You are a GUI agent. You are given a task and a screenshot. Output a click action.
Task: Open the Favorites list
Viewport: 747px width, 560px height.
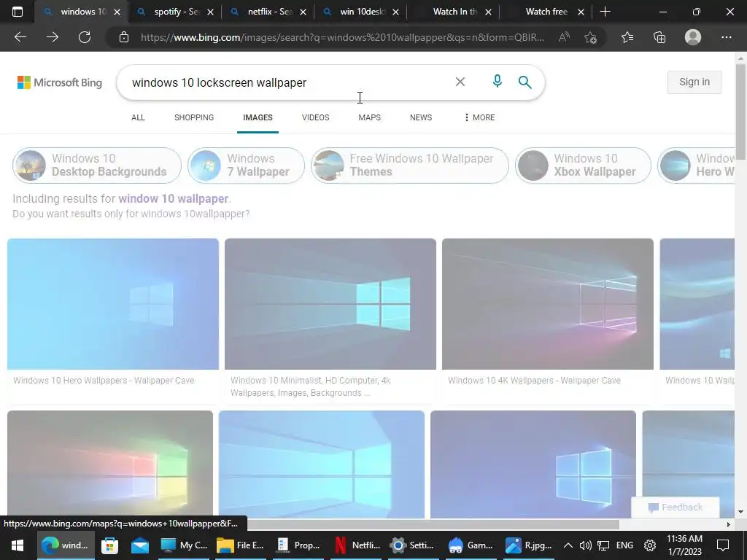(627, 37)
